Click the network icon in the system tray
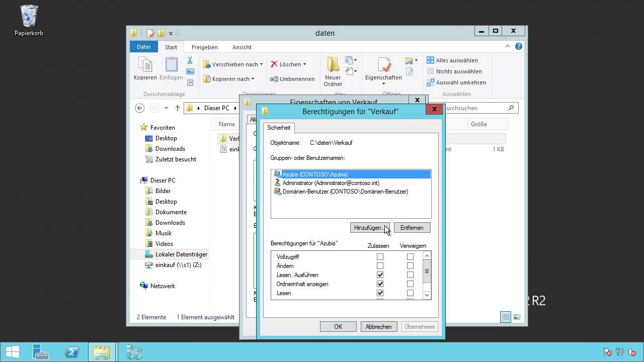This screenshot has width=644, height=362. (620, 352)
